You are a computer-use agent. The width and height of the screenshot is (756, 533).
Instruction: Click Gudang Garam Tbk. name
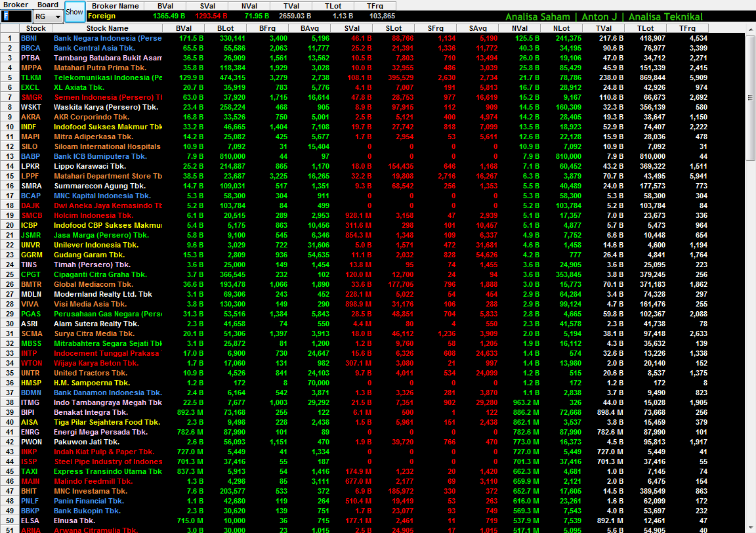[89, 255]
